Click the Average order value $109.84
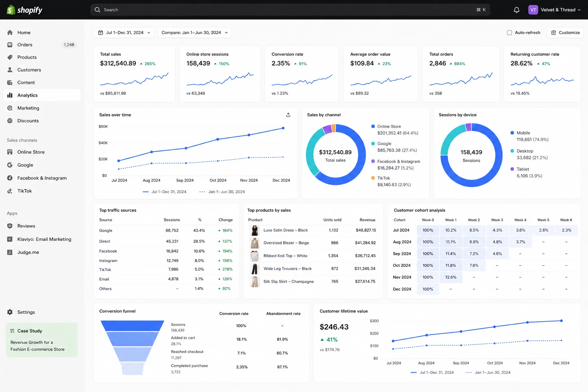The width and height of the screenshot is (588, 392). 362,64
